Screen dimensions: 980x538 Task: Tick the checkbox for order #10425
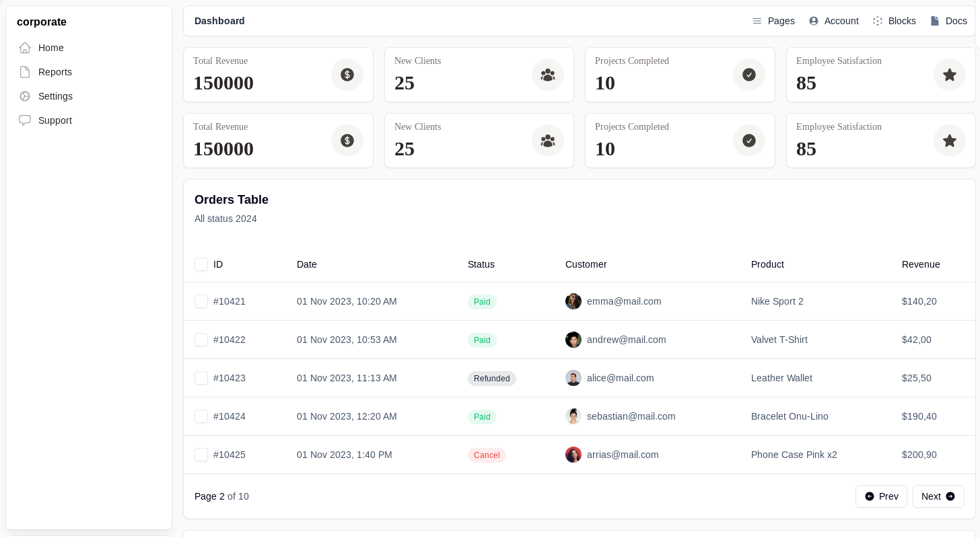[x=201, y=455]
